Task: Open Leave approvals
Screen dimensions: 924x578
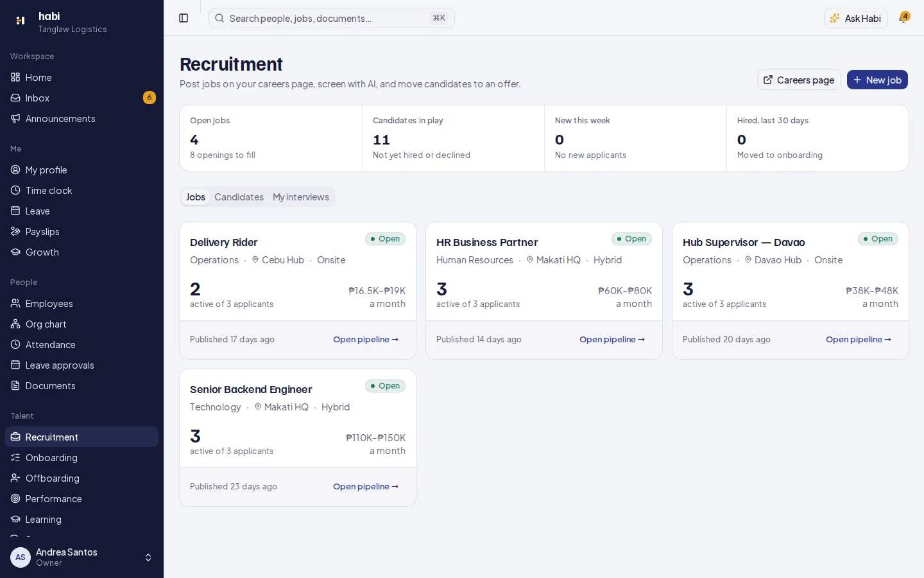Action: point(81,365)
